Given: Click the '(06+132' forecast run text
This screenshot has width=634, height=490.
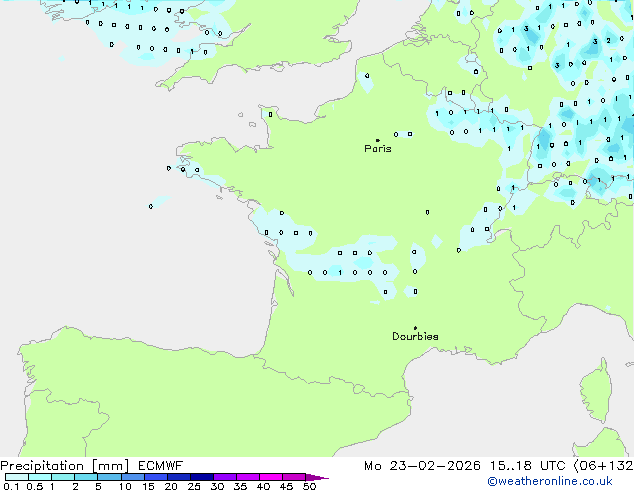Looking at the screenshot, I should pos(603,466).
